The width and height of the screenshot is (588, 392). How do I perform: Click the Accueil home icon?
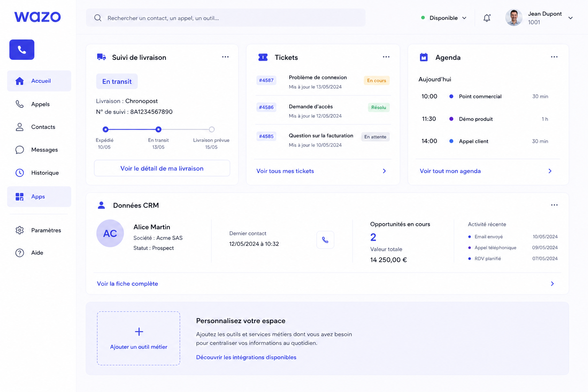tap(20, 81)
